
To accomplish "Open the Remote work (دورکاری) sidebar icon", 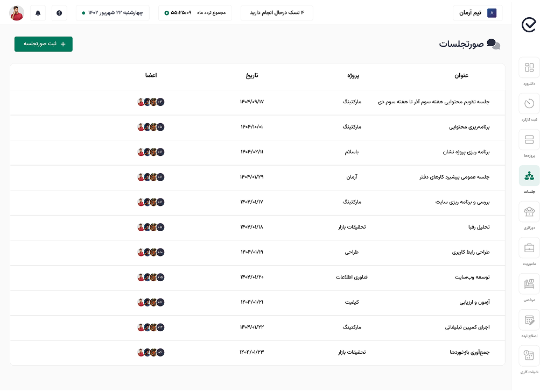I will tap(529, 211).
